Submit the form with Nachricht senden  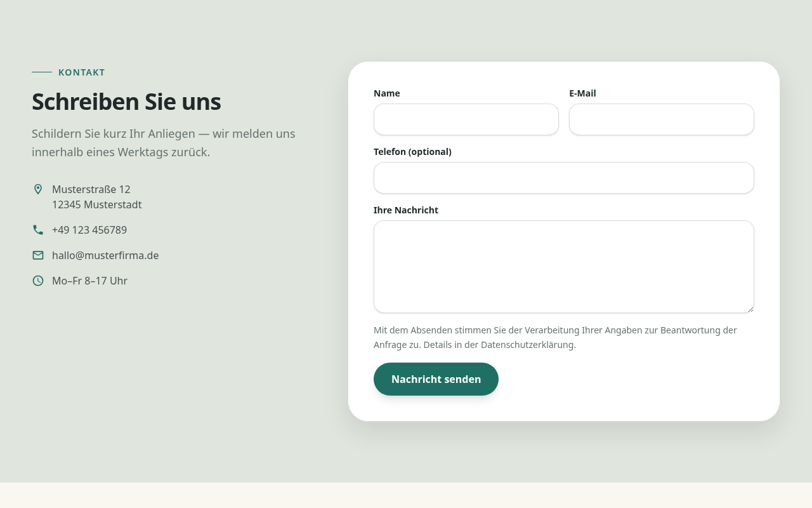(436, 379)
